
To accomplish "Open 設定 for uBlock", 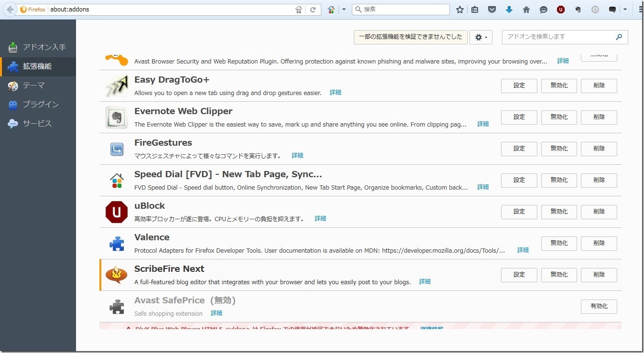I will pyautogui.click(x=519, y=212).
